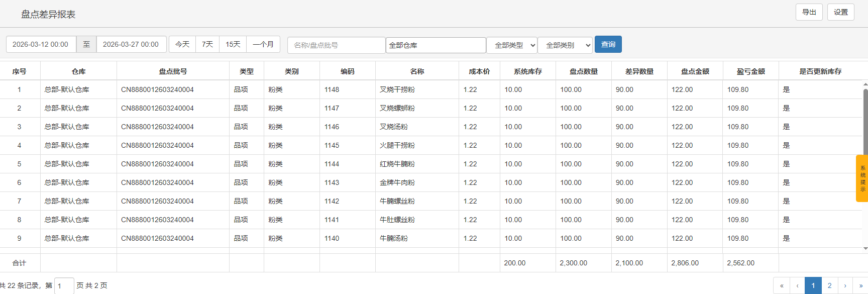The width and height of the screenshot is (868, 294).
Task: Go to the last page using double-right arrow
Action: point(860,285)
